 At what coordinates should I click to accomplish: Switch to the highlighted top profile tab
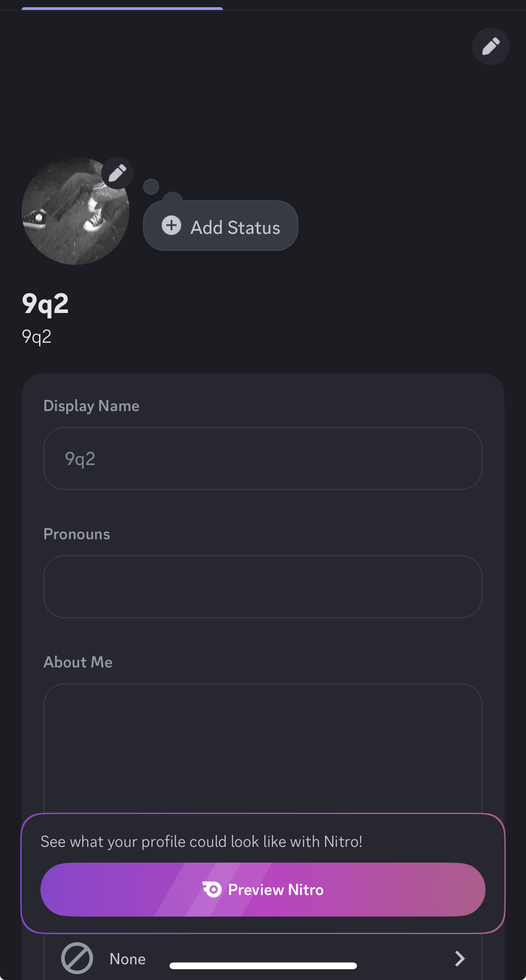[x=122, y=8]
